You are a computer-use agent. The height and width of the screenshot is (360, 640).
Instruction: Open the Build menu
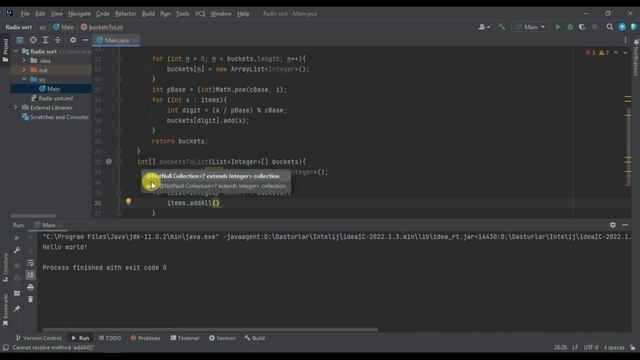tap(148, 13)
